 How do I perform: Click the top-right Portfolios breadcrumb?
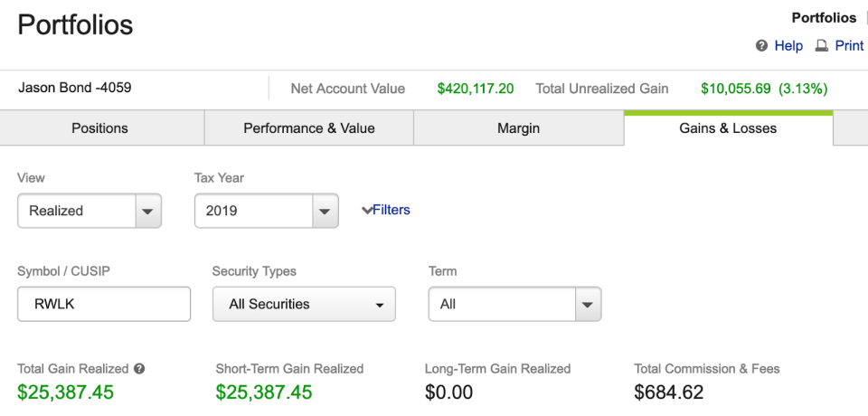pos(824,18)
